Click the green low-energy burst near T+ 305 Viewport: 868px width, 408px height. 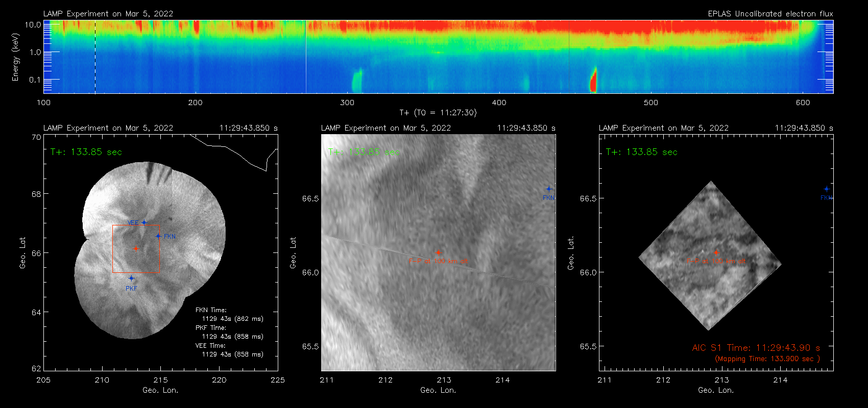(x=357, y=81)
